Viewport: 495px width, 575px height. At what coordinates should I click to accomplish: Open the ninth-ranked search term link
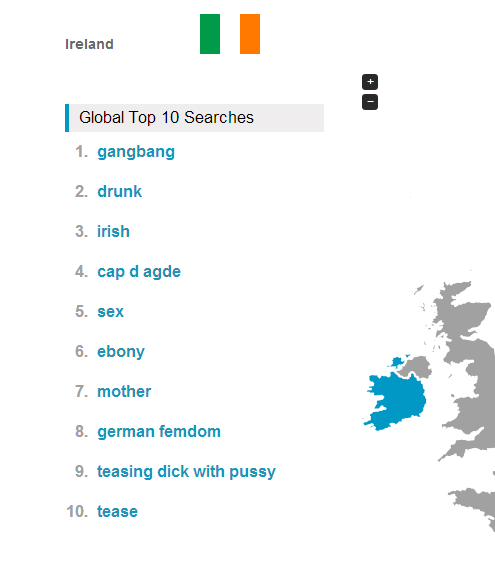pos(186,472)
